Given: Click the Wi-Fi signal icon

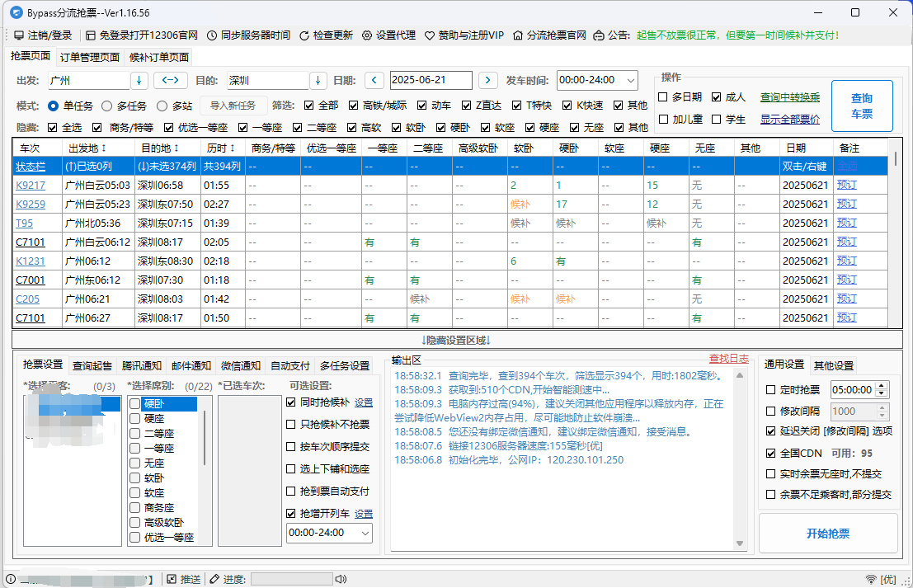Looking at the screenshot, I should point(871,579).
